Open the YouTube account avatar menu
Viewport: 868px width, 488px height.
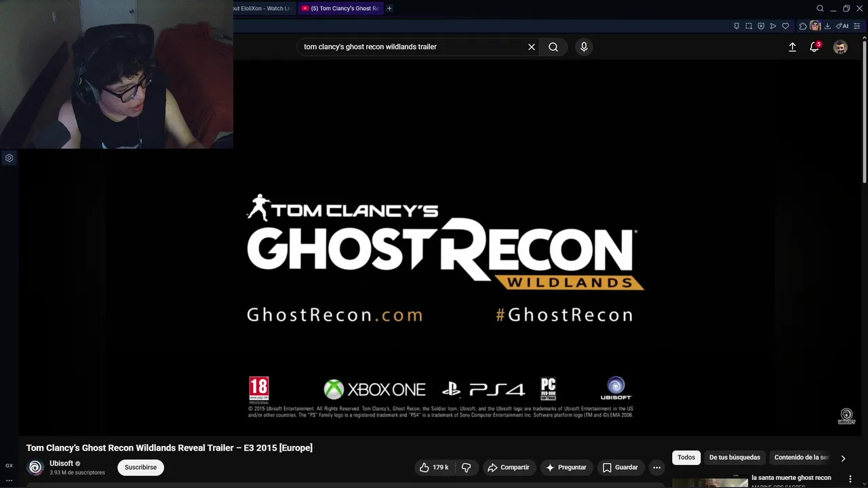pyautogui.click(x=840, y=47)
